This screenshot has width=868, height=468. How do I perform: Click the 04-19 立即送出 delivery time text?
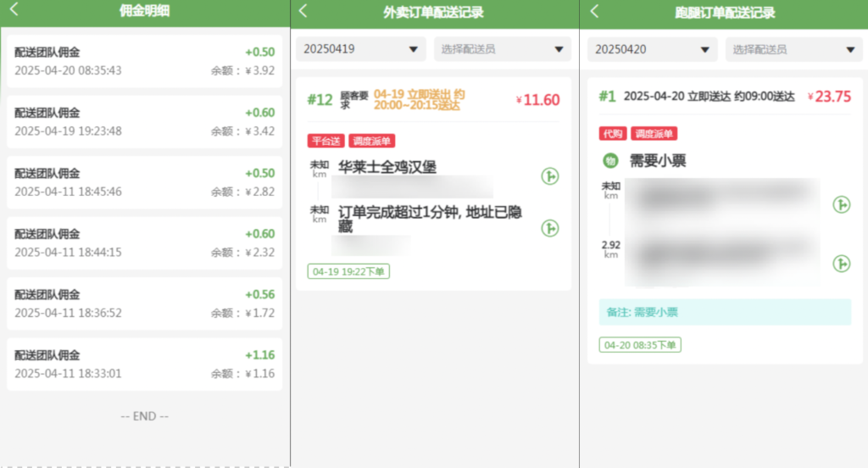pyautogui.click(x=419, y=100)
